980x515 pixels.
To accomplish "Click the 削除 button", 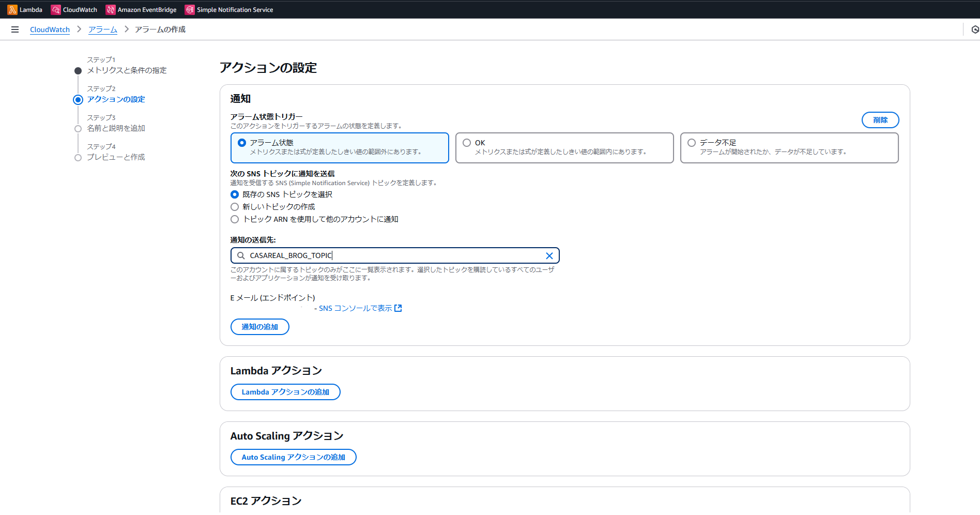I will (x=880, y=120).
